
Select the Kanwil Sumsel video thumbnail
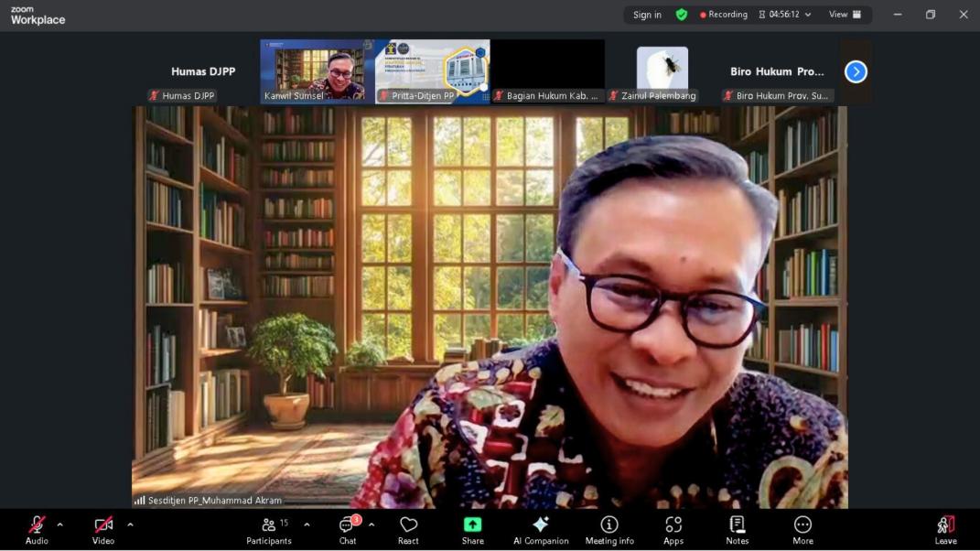tap(317, 71)
